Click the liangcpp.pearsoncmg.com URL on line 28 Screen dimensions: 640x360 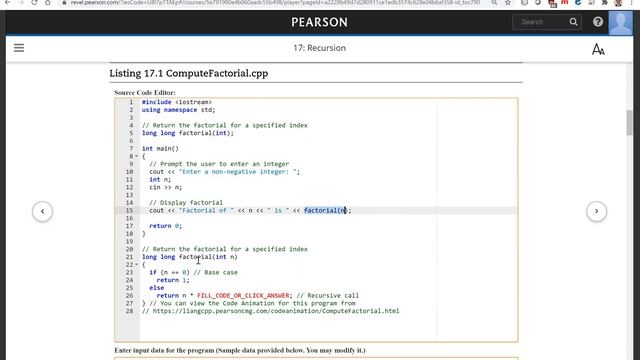pyautogui.click(x=276, y=311)
